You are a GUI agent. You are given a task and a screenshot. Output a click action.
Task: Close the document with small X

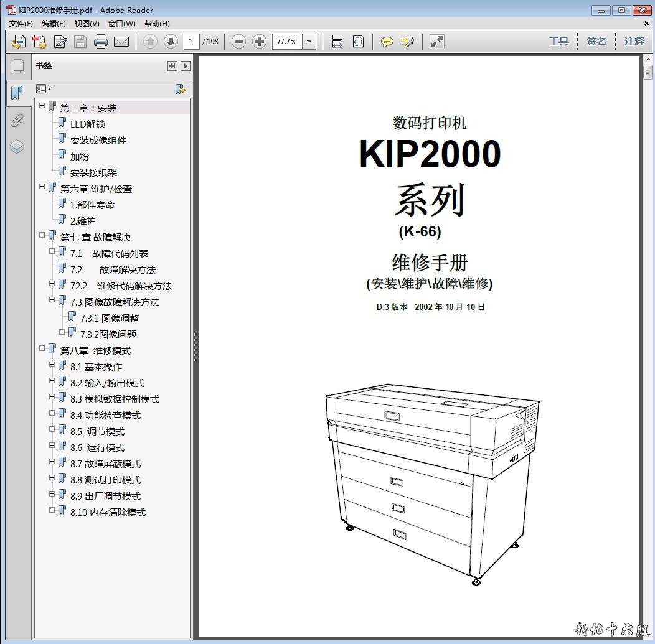coord(646,24)
